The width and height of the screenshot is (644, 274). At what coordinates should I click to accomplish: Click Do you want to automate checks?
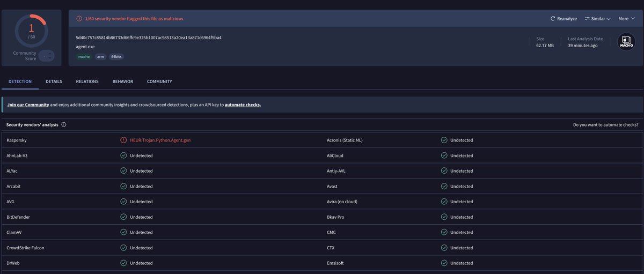click(x=606, y=124)
